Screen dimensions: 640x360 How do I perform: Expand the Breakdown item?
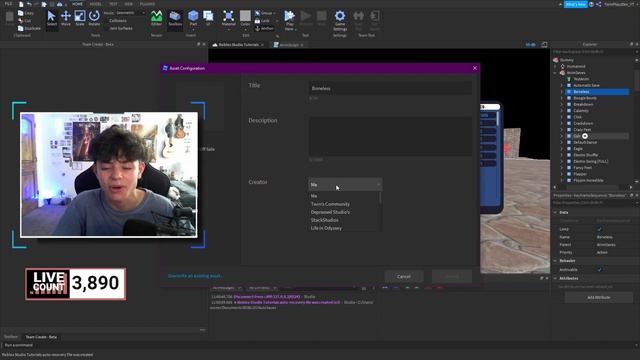pyautogui.click(x=562, y=104)
